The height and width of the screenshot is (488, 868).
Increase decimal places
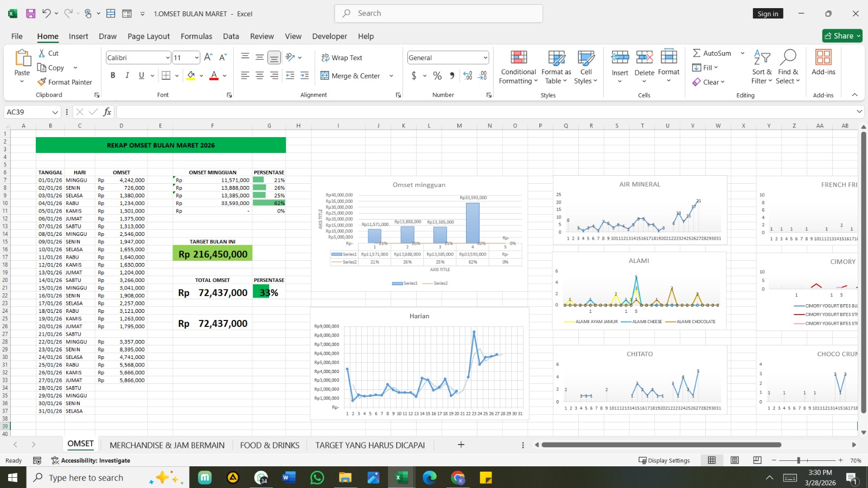tap(468, 76)
